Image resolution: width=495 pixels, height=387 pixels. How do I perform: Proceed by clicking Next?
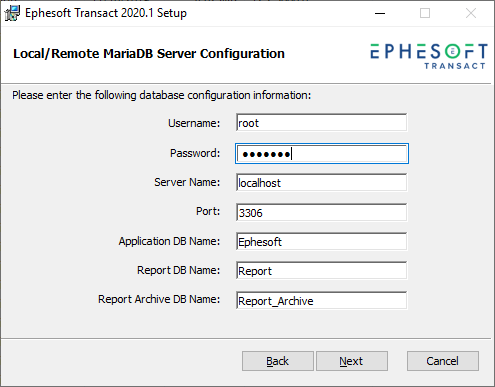tap(352, 361)
